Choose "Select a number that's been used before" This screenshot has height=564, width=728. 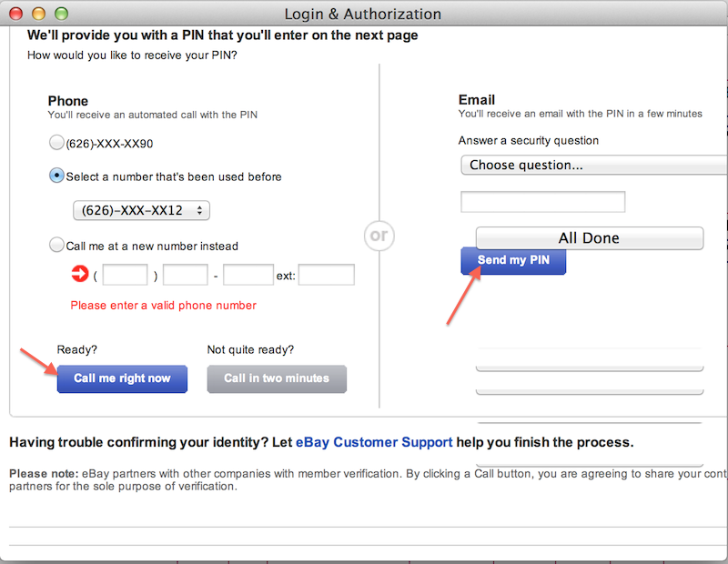click(56, 176)
